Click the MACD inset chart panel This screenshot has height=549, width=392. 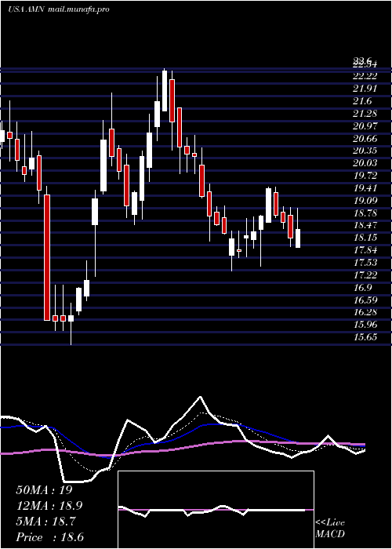pyautogui.click(x=216, y=510)
